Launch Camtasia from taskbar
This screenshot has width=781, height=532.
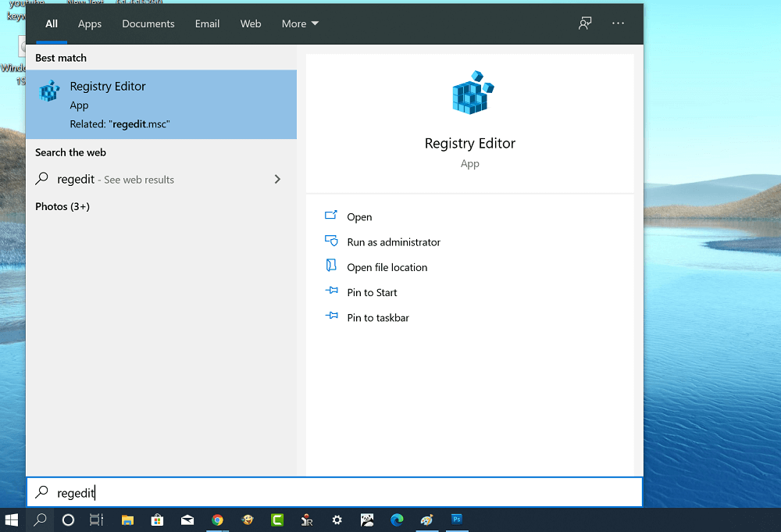click(x=277, y=520)
